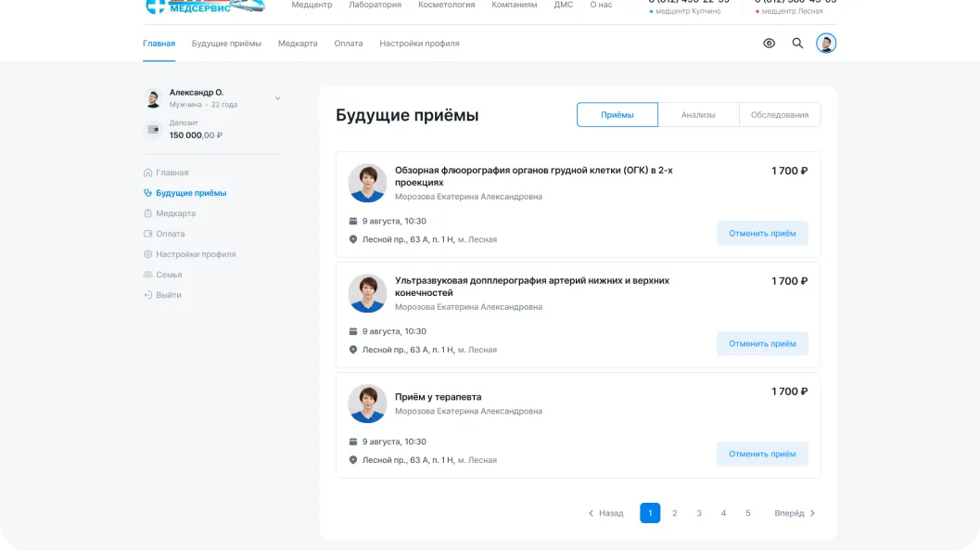Image resolution: width=980 pixels, height=551 pixels.
Task: Switch to the Анализы tab
Action: 698,114
